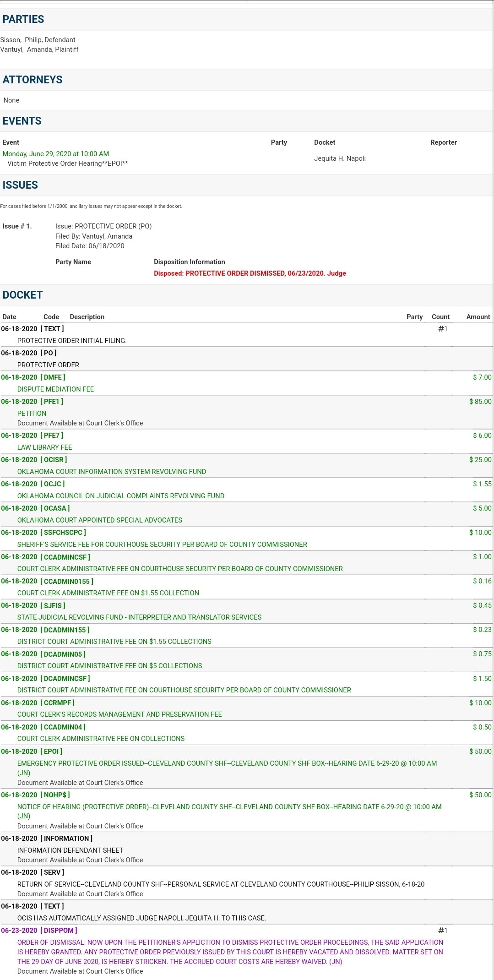This screenshot has height=980, width=494.
Task: Click the [ SJFIS ] docket code
Action: coord(53,605)
